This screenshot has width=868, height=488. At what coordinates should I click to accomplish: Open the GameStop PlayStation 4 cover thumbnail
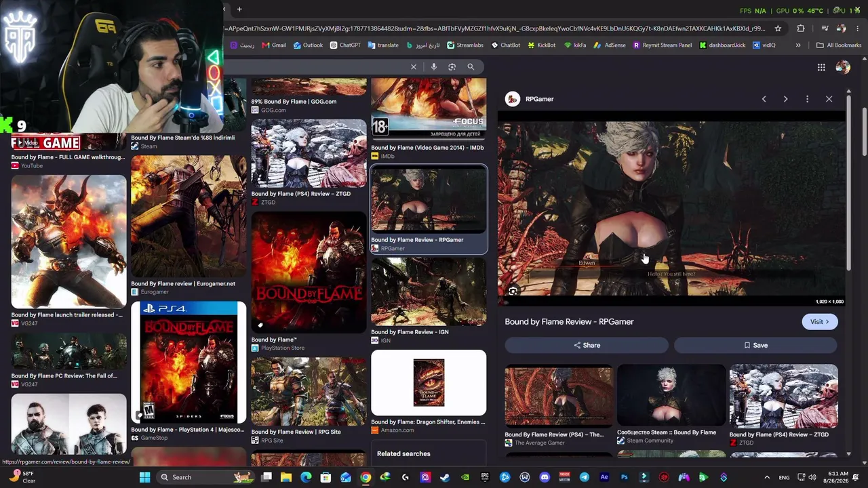189,363
